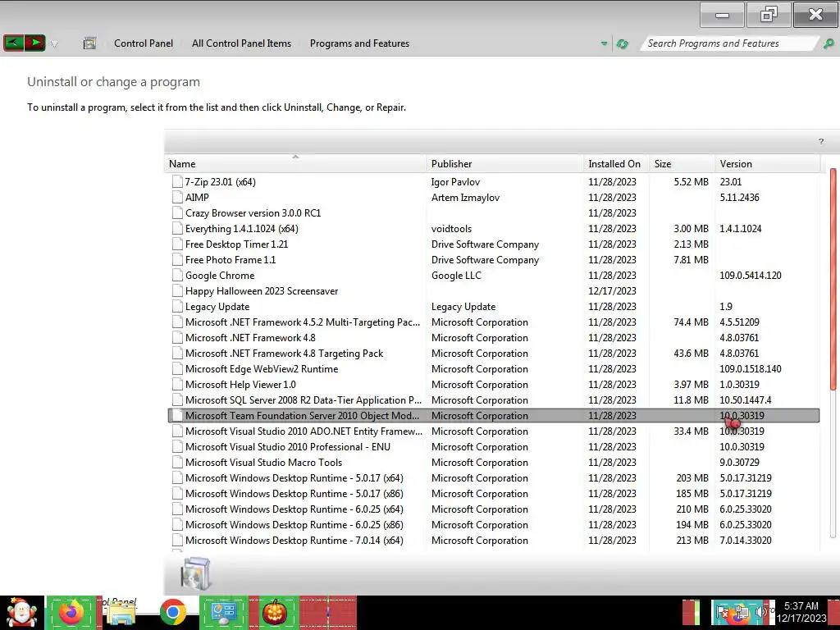840x630 pixels.
Task: Select Windows Desktop Runtime 7.0.14 (x64)
Action: tap(493, 540)
